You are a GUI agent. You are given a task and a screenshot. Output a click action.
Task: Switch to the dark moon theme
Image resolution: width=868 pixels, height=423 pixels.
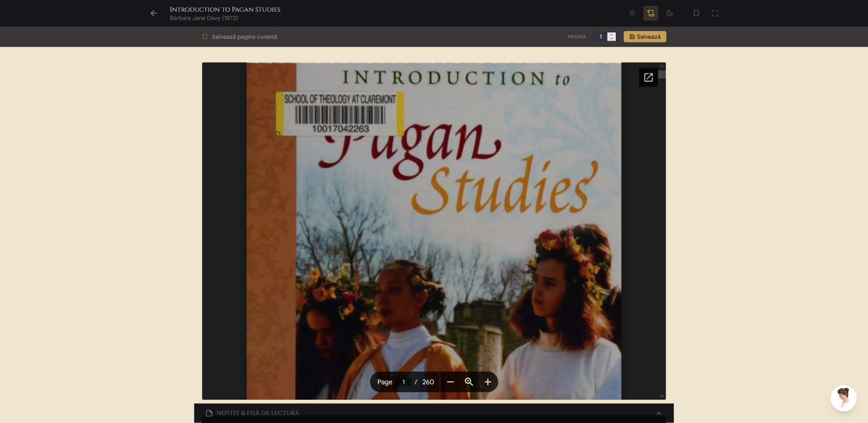tap(669, 14)
